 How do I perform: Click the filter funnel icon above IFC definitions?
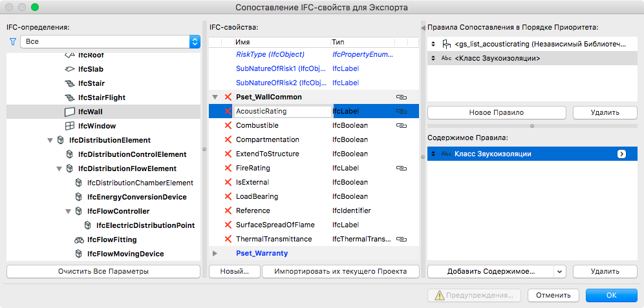point(12,41)
